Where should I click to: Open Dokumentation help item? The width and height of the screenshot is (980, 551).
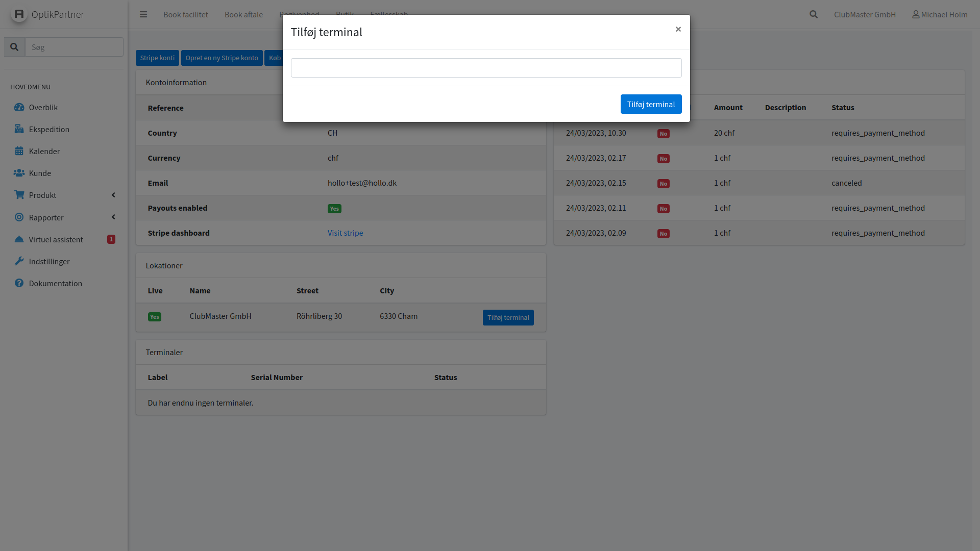pyautogui.click(x=55, y=283)
